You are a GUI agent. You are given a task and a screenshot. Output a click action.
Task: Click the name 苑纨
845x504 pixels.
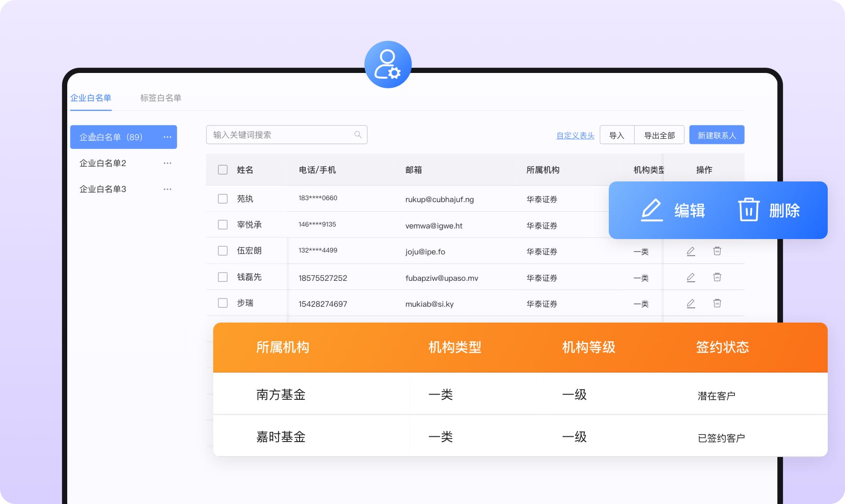[x=245, y=199]
